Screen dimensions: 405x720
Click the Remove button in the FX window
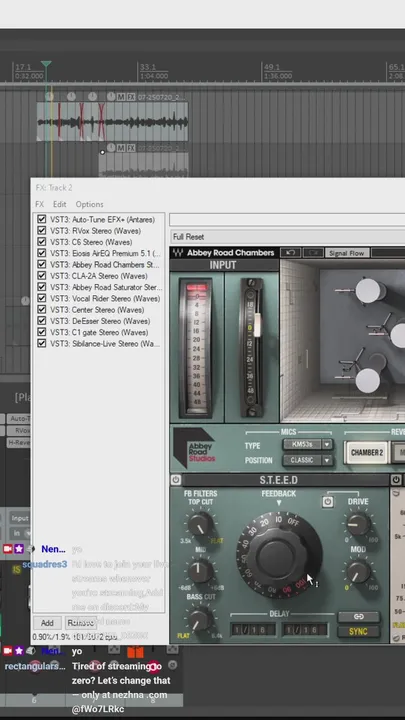click(x=81, y=623)
